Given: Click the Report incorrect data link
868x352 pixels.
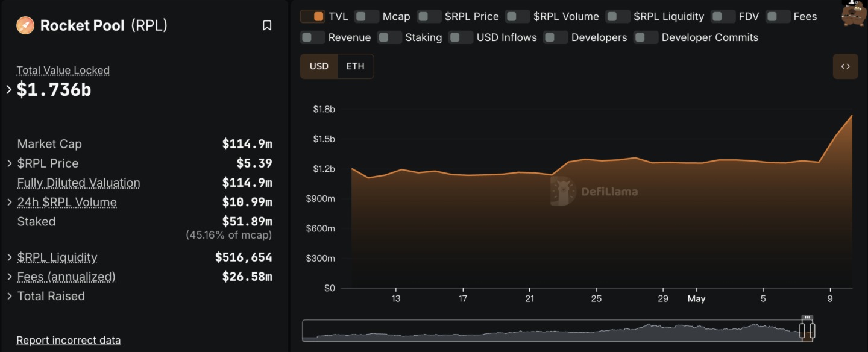Looking at the screenshot, I should click(x=68, y=340).
